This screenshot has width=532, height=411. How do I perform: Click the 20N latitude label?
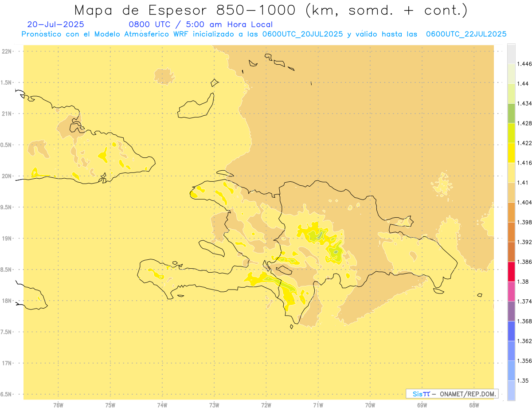coord(7,176)
